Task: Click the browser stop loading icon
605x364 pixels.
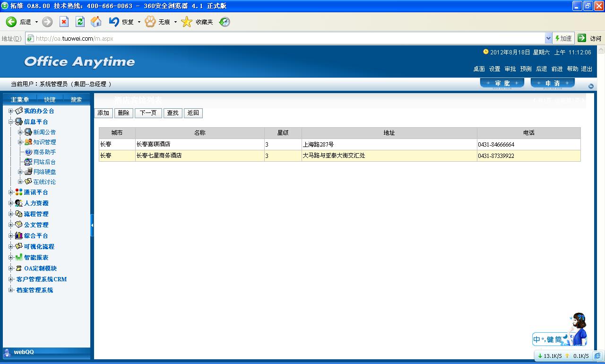Action: (64, 22)
